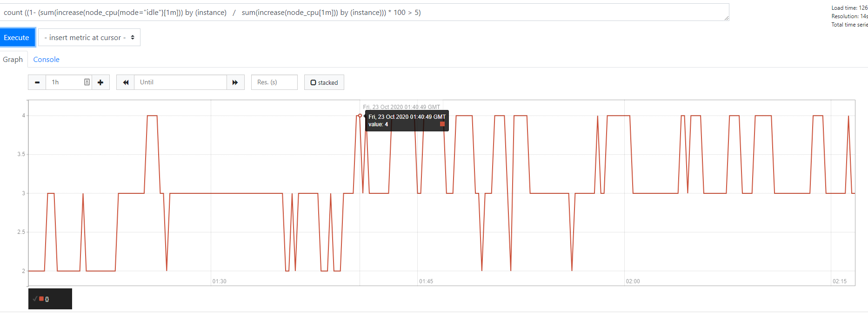Select the Graph tab

tap(13, 60)
